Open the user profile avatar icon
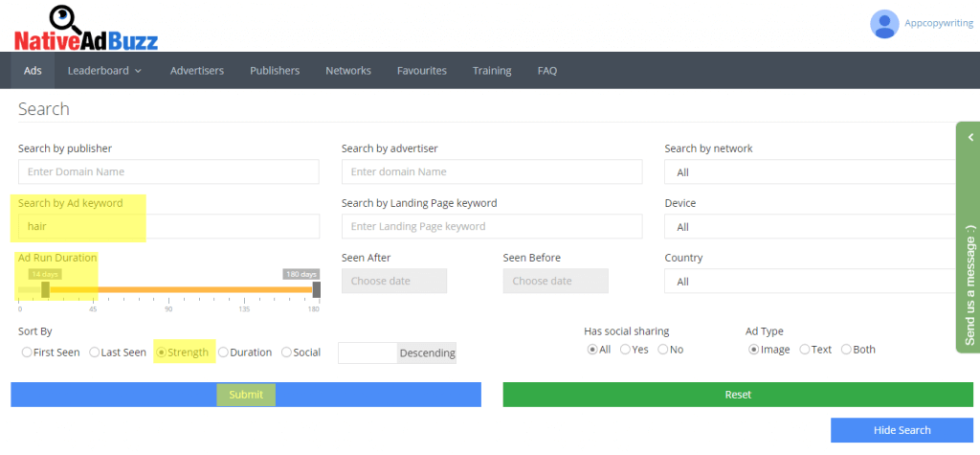 pyautogui.click(x=884, y=24)
